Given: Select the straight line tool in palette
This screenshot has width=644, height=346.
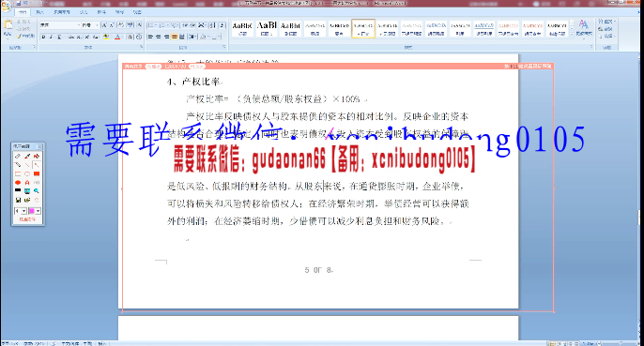Looking at the screenshot, I should click(27, 165).
